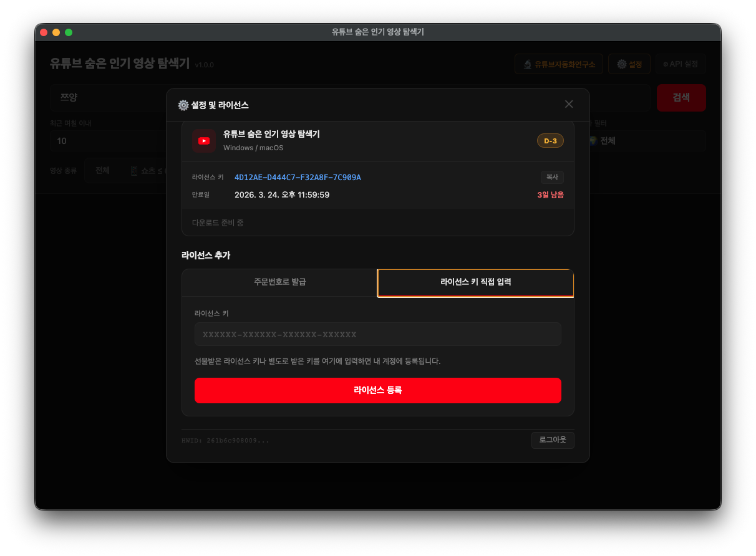Open API 설정 button in main window
This screenshot has height=556, width=756.
point(681,64)
